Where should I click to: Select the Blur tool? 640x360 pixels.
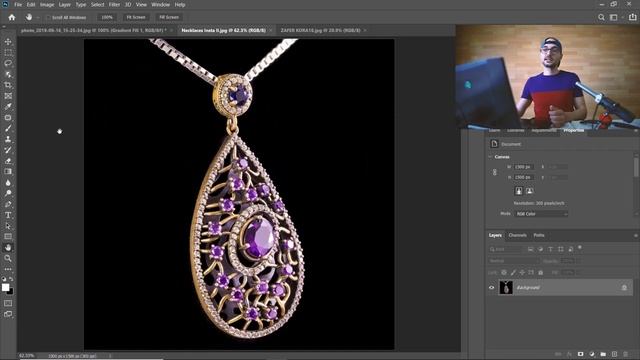8,182
